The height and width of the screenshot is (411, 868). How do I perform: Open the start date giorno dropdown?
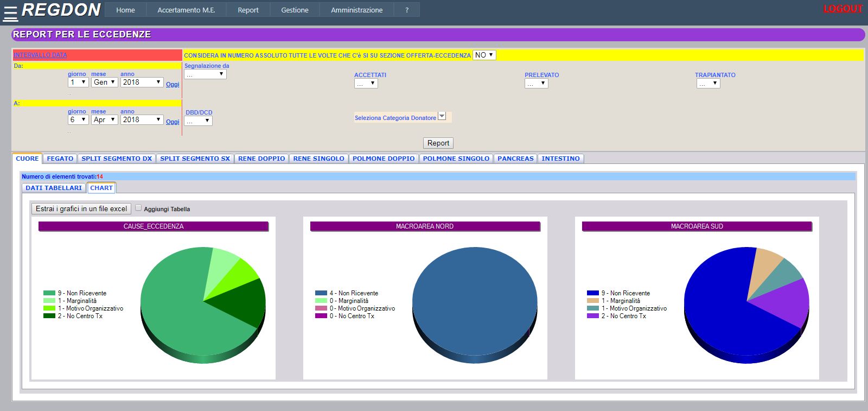coord(78,82)
